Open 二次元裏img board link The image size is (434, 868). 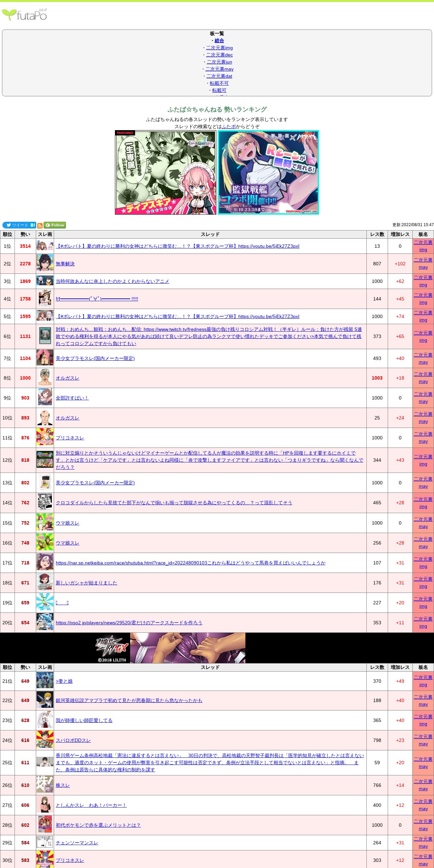pyautogui.click(x=219, y=48)
